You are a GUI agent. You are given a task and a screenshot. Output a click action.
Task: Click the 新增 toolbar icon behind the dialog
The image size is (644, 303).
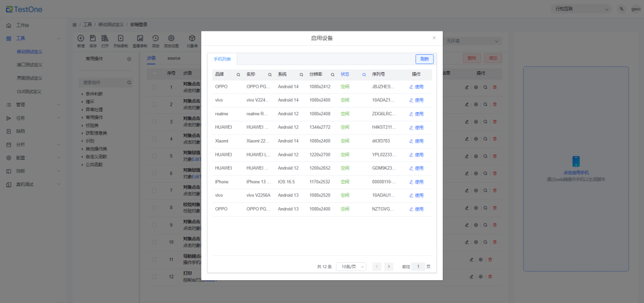[x=81, y=38]
